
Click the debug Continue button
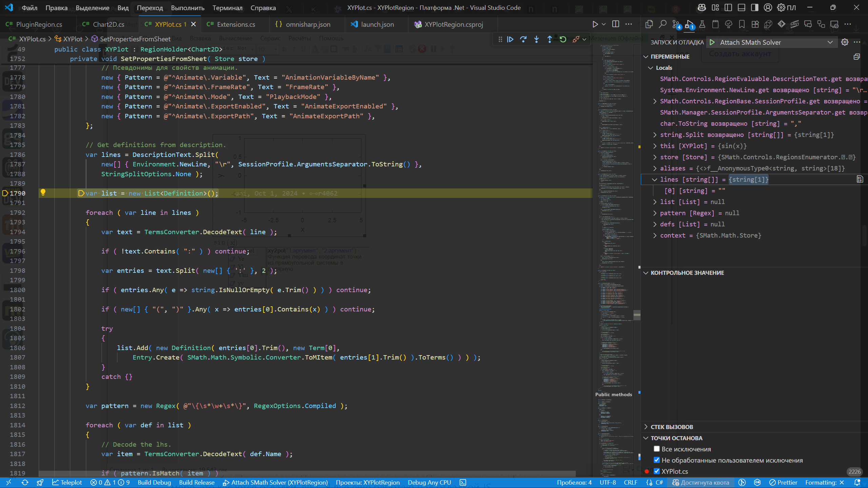click(x=510, y=39)
